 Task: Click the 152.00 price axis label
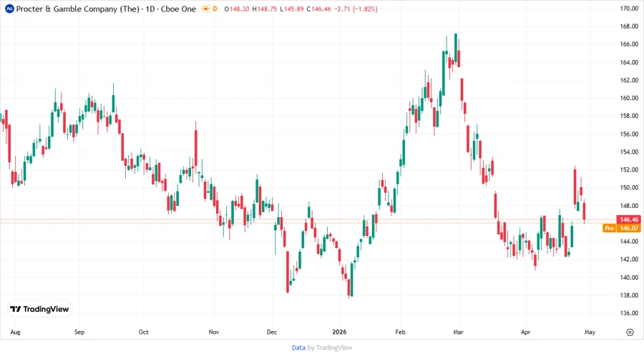(629, 170)
